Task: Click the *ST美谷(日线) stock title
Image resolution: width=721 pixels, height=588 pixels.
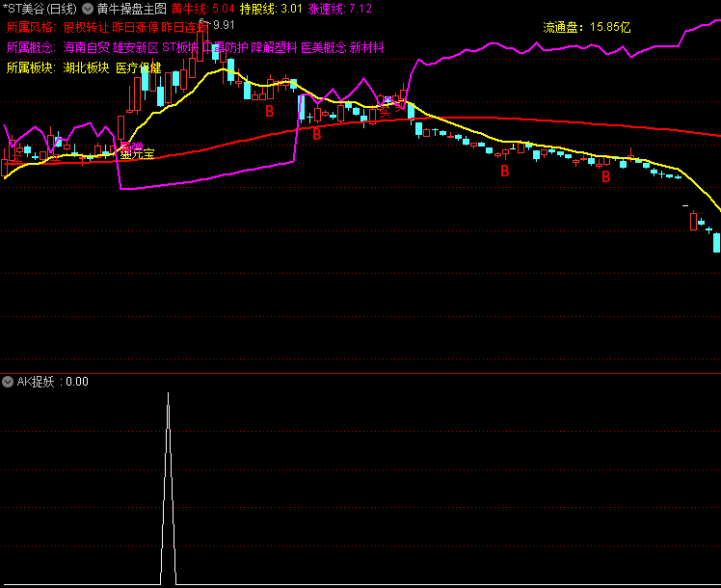Action: [40, 9]
